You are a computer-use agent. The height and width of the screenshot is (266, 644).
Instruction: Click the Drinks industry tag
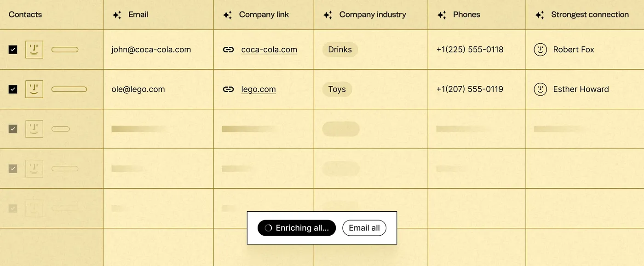tap(340, 50)
